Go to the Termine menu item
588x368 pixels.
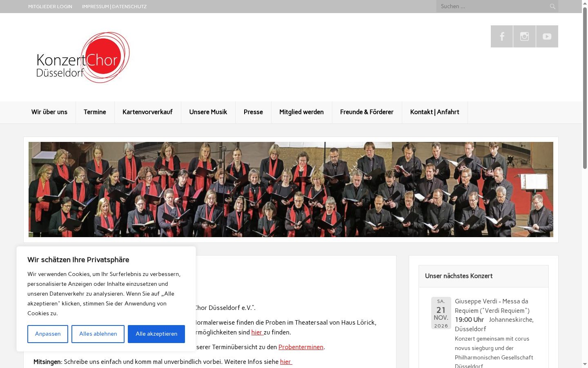pos(95,112)
